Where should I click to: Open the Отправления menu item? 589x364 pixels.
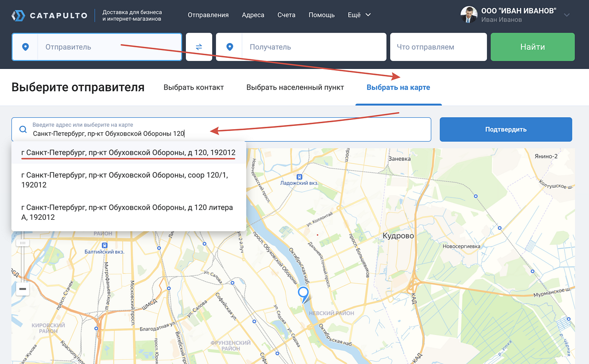coord(208,15)
